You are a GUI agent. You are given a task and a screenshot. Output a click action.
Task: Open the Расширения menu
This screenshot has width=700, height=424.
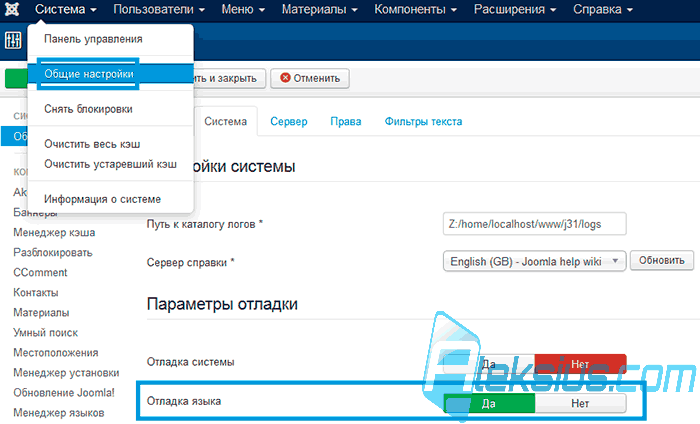(x=515, y=9)
